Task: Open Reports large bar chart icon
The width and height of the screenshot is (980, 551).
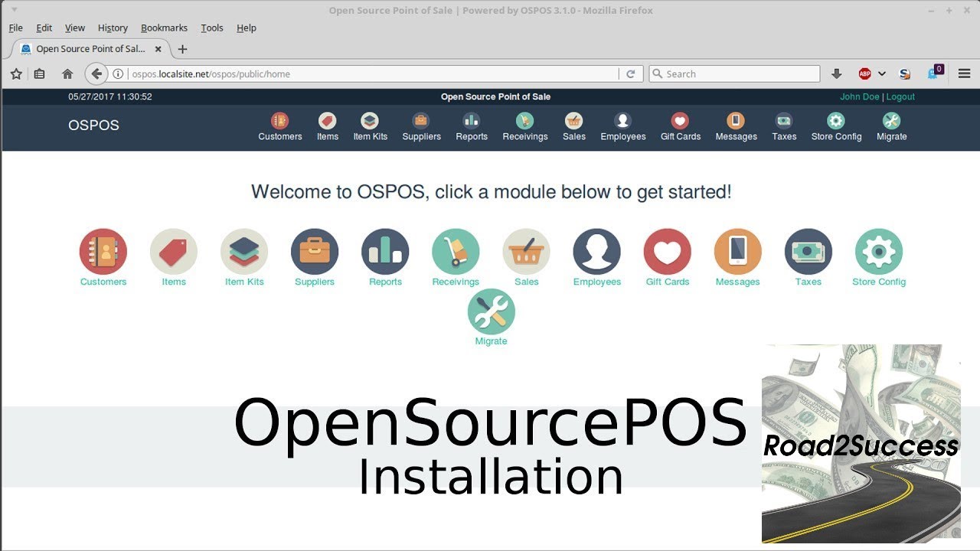Action: [x=385, y=252]
